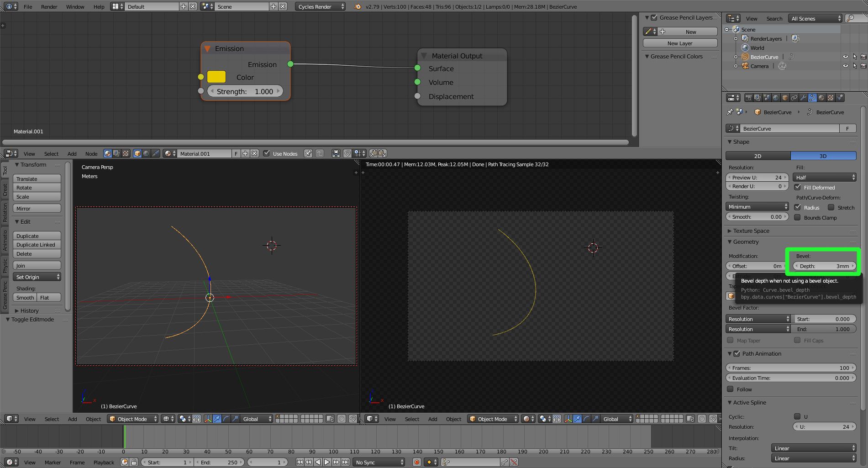Switch curve shape to 2D tab
868x468 pixels.
[x=758, y=156]
